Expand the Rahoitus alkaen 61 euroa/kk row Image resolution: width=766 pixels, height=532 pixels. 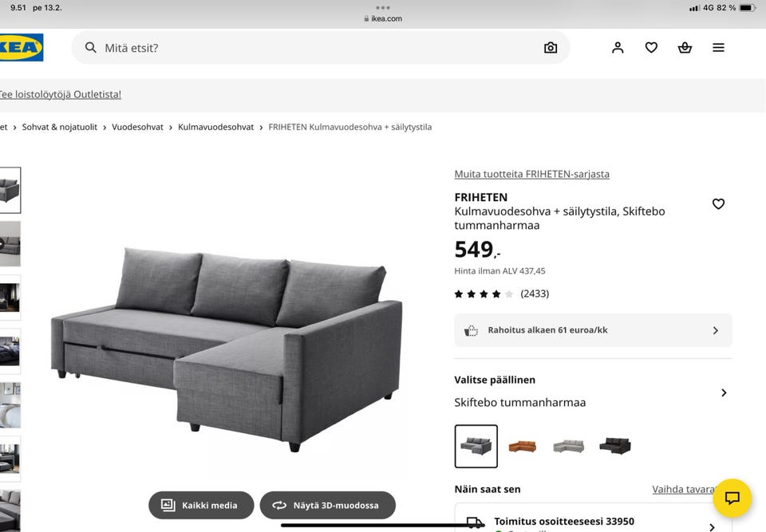(593, 330)
